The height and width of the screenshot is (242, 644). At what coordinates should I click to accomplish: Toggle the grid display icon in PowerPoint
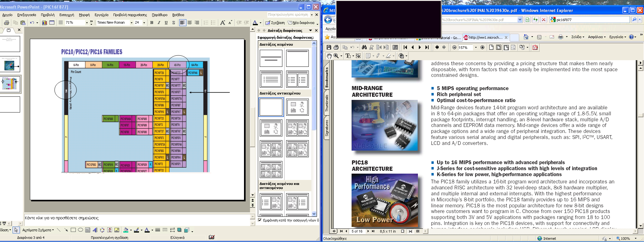[61, 23]
